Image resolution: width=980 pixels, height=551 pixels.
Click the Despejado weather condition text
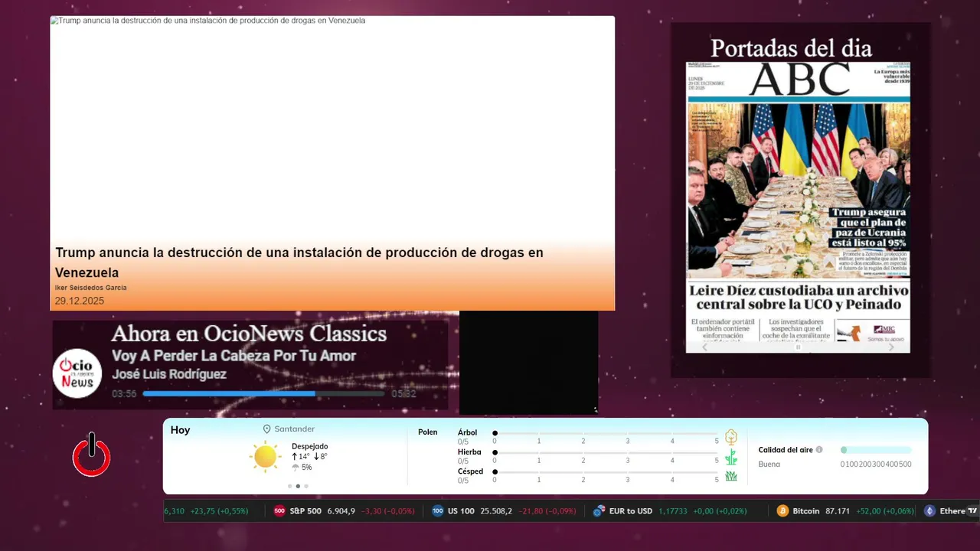coord(309,446)
